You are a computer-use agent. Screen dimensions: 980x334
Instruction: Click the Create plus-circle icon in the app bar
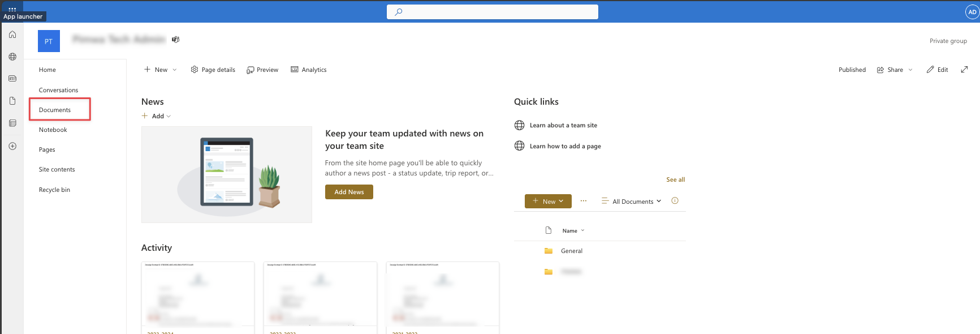click(12, 146)
